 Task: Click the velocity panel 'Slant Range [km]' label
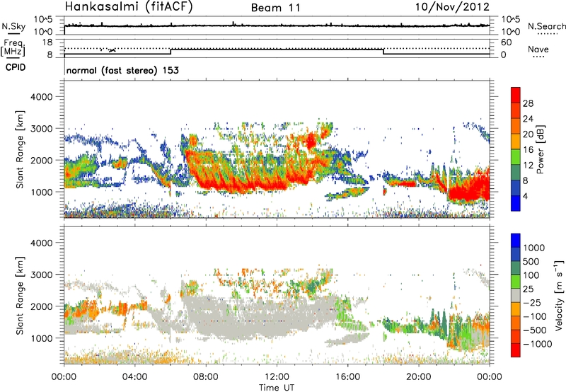(20, 296)
